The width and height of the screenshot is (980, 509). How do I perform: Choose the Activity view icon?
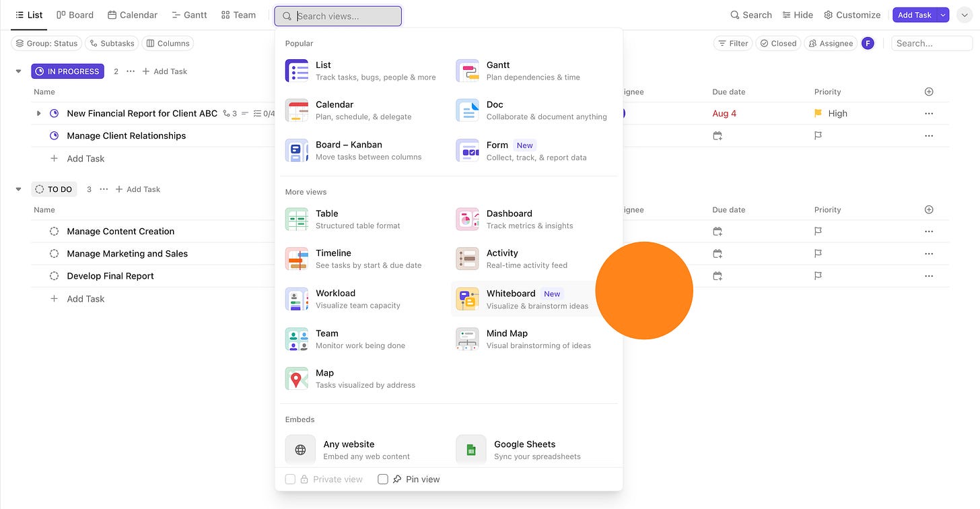click(467, 259)
